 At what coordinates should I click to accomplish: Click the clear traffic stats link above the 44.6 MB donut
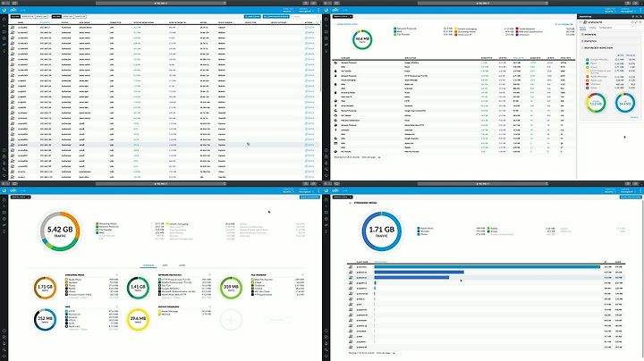click(346, 24)
